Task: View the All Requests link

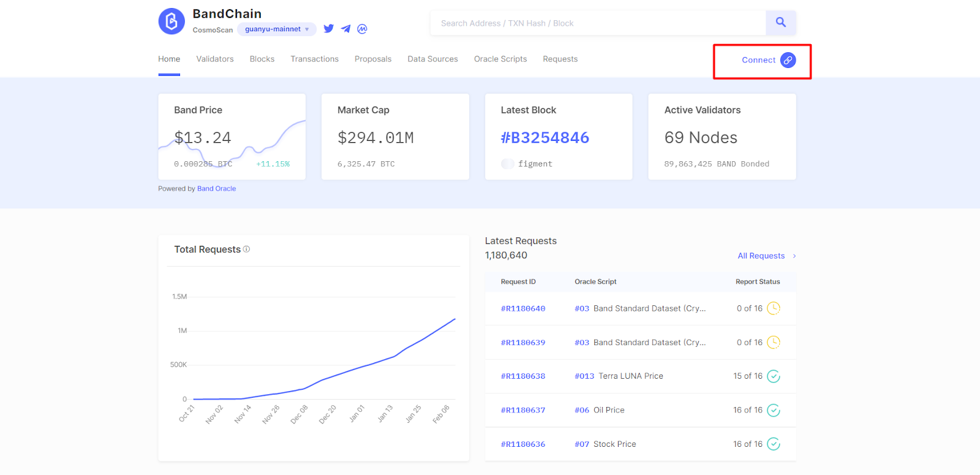Action: pyautogui.click(x=761, y=256)
